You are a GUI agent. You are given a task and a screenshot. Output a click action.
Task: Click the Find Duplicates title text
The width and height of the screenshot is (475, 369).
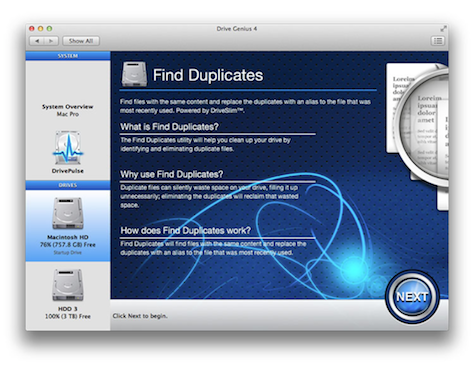[x=208, y=75]
